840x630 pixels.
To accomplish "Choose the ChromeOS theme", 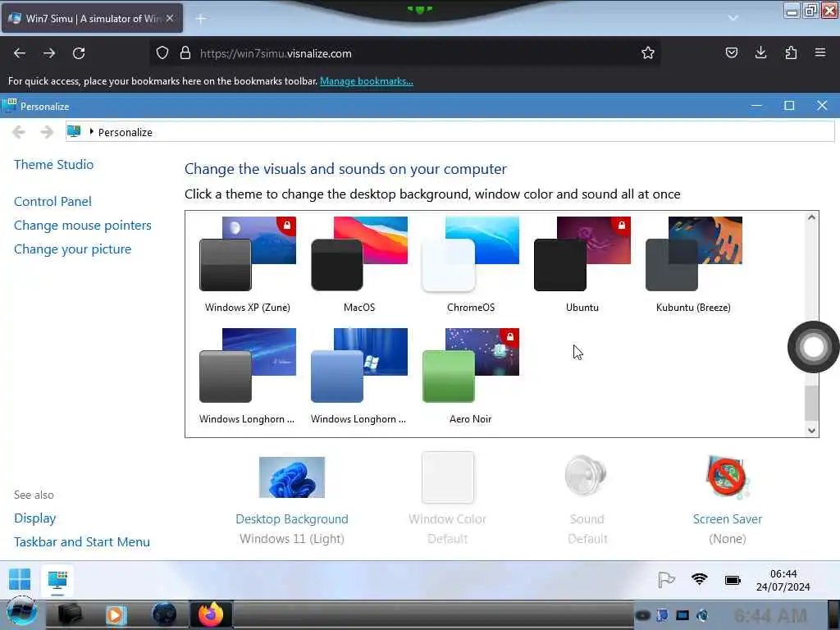I will click(x=470, y=265).
